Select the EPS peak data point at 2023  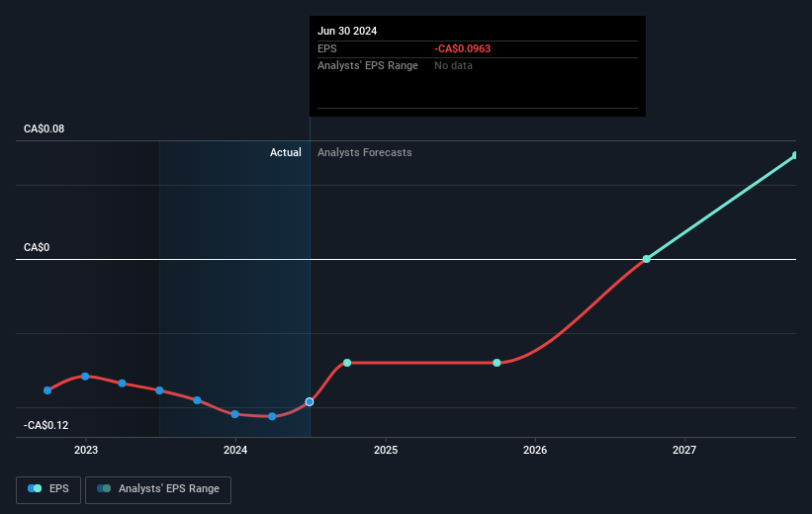point(85,377)
